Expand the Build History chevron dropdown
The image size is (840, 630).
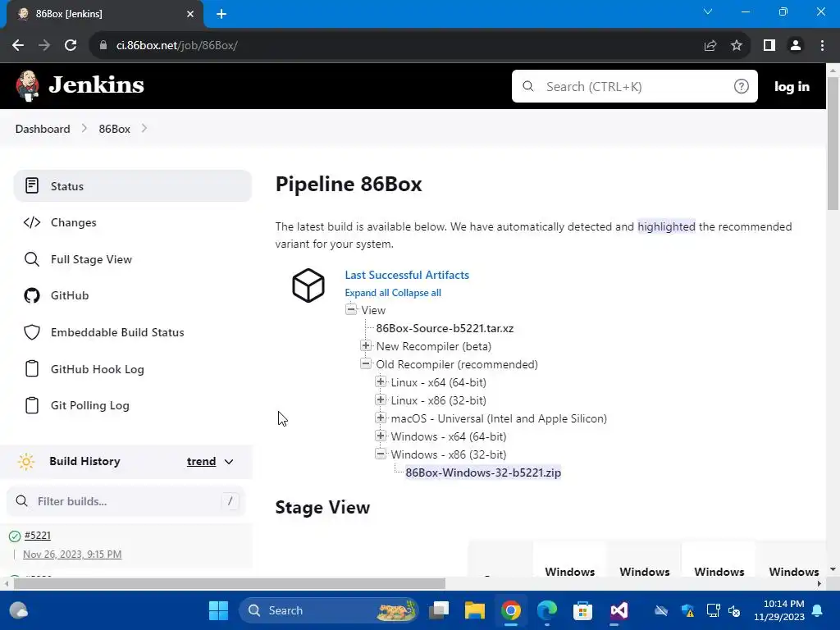(229, 462)
